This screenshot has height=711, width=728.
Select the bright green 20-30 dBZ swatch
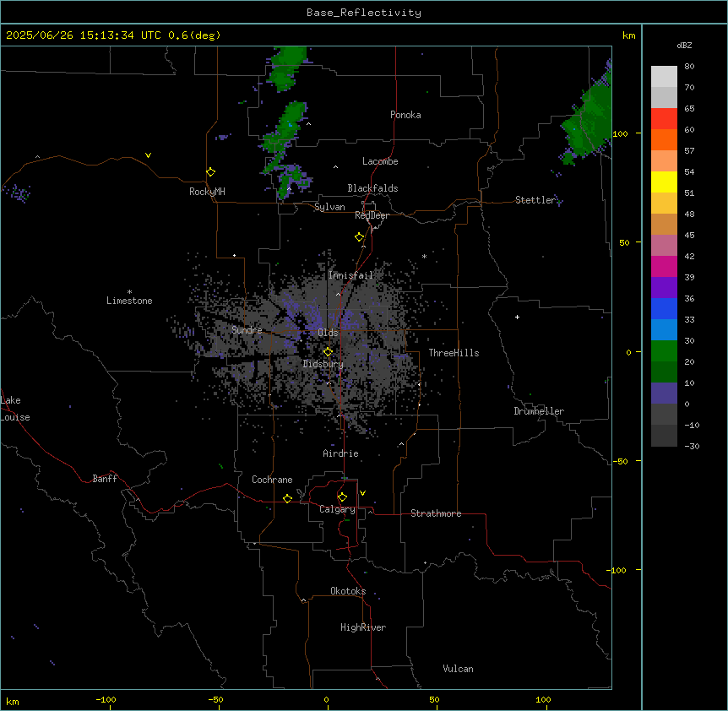(664, 351)
